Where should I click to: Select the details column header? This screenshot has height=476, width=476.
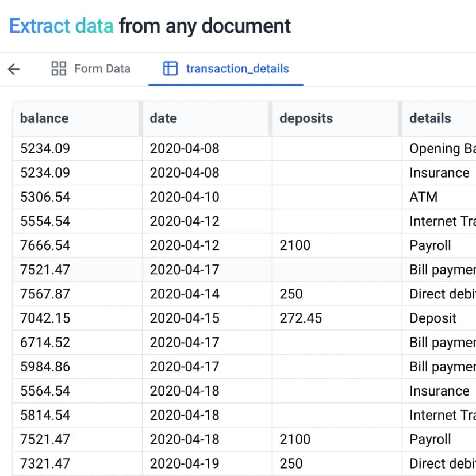[x=439, y=118]
